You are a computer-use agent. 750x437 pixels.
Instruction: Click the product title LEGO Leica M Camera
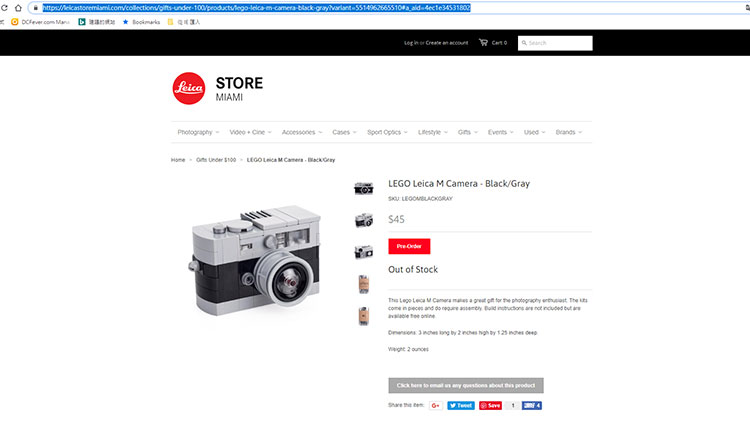point(459,184)
